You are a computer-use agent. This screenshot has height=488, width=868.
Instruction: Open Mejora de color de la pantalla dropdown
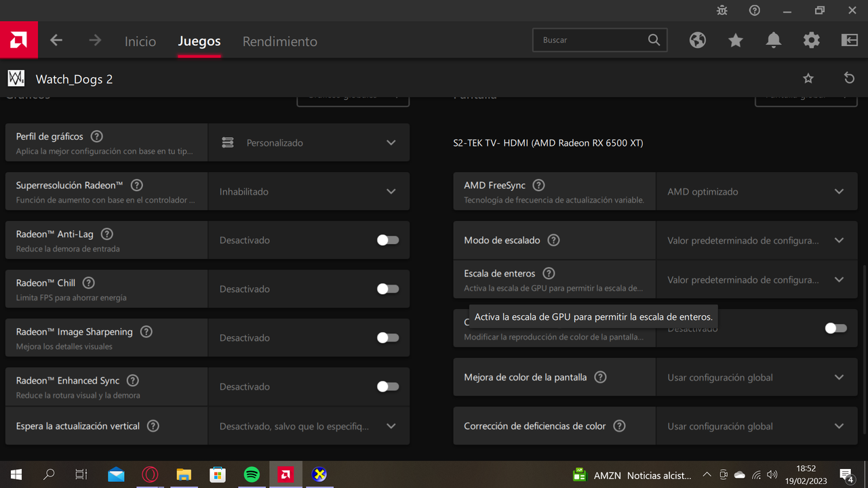(x=757, y=377)
